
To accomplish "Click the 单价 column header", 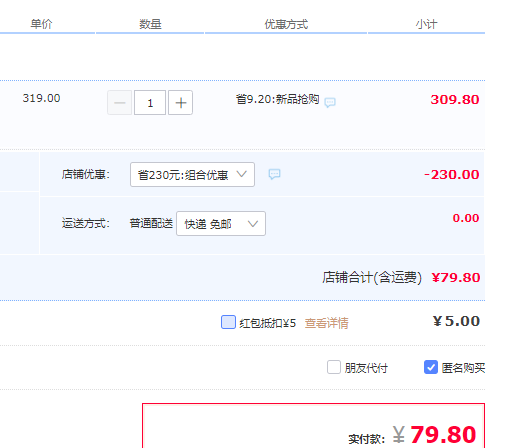I will (x=41, y=24).
